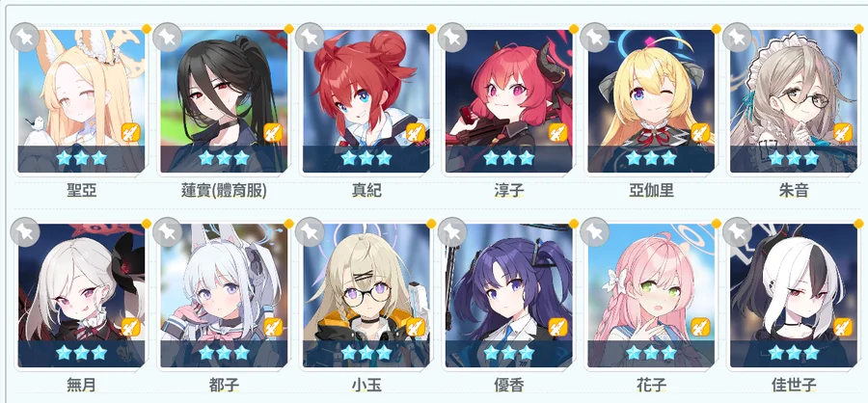Click the pin icon on 亞伽里 card
The image size is (868, 403).
pos(594,37)
